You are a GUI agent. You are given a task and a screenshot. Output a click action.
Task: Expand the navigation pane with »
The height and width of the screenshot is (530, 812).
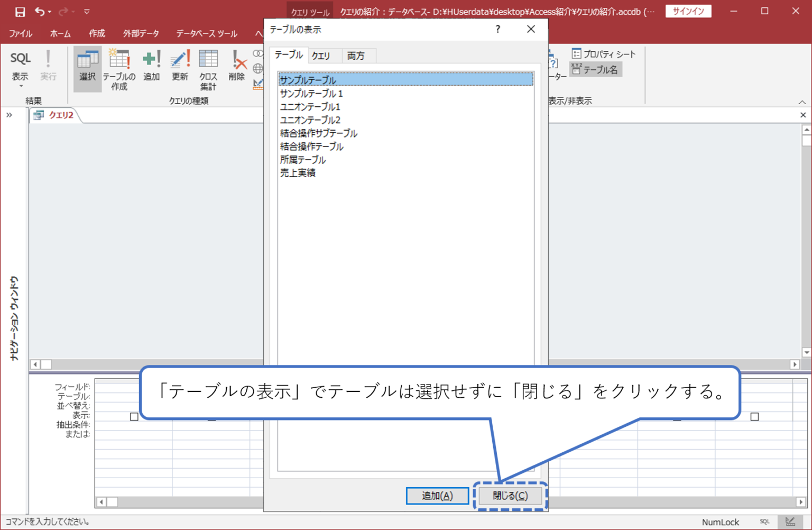(x=9, y=115)
